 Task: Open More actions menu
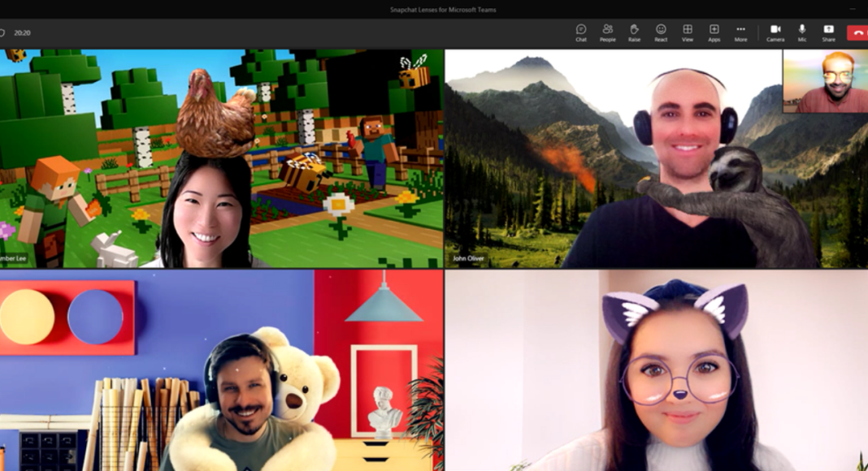click(740, 32)
